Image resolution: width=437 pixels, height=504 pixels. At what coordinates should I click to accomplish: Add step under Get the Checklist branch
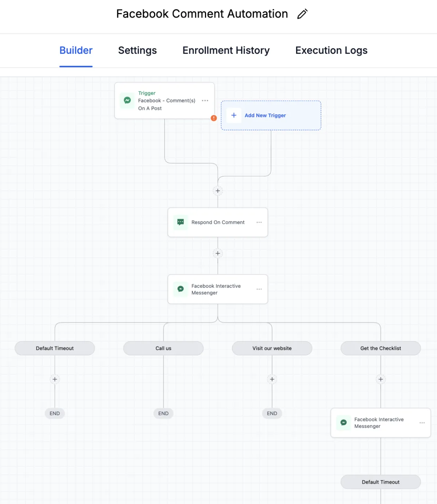point(381,379)
